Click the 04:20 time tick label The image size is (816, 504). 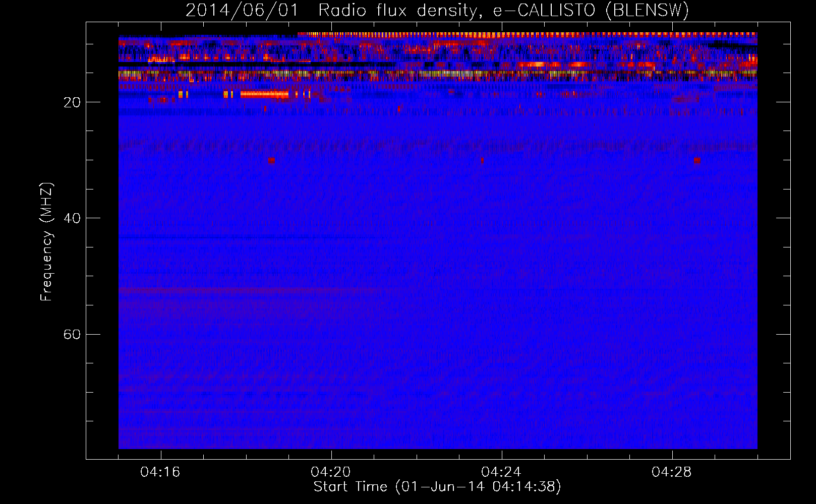click(x=331, y=472)
